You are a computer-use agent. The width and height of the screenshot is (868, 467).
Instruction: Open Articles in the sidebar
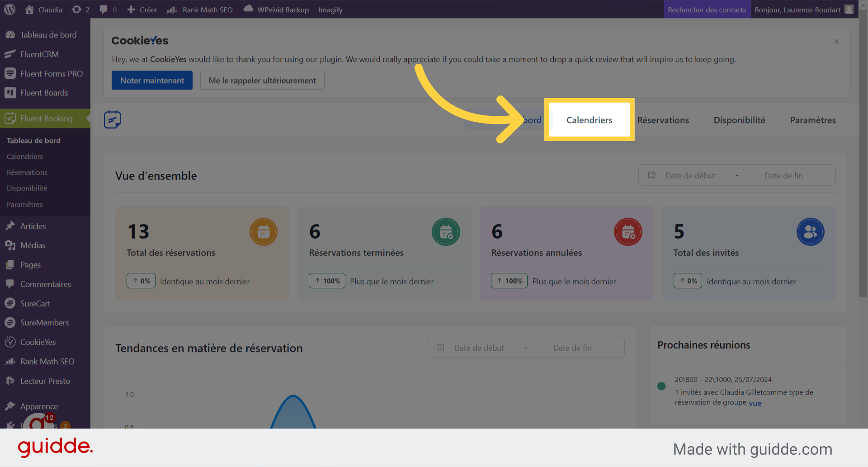tap(45, 226)
